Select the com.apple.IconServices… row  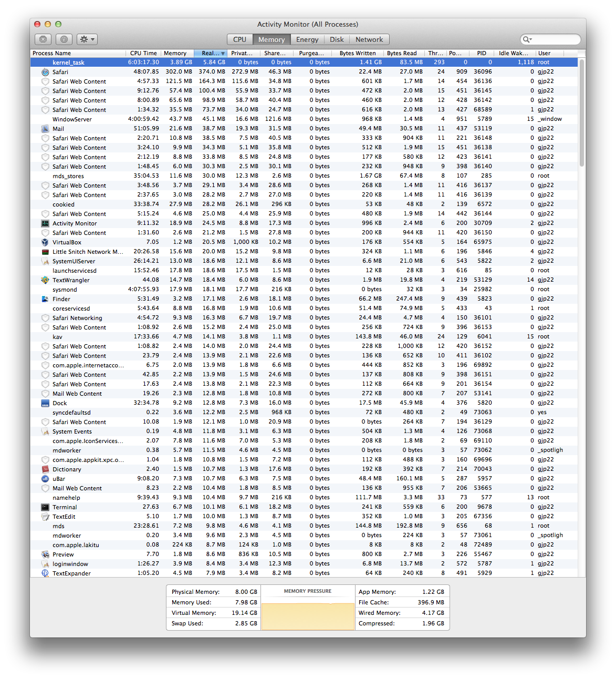click(x=304, y=441)
